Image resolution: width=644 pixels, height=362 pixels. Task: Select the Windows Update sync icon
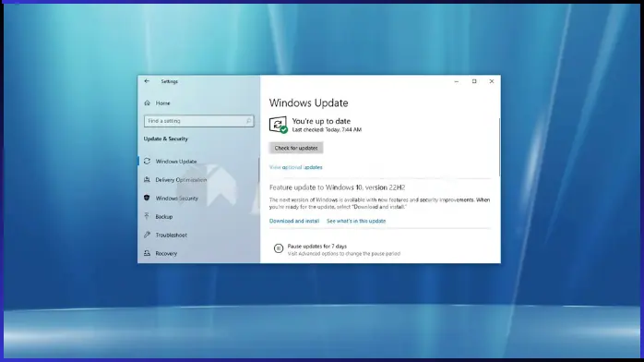pos(147,161)
